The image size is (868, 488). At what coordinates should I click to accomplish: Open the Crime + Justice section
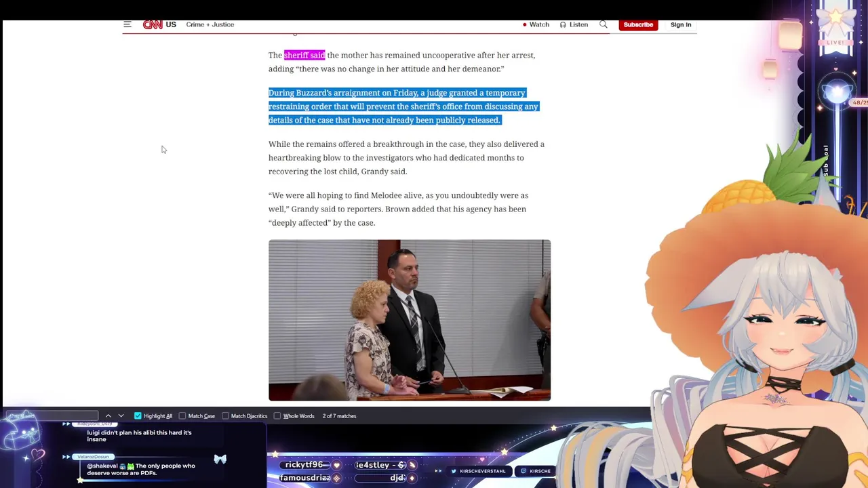[x=210, y=24]
